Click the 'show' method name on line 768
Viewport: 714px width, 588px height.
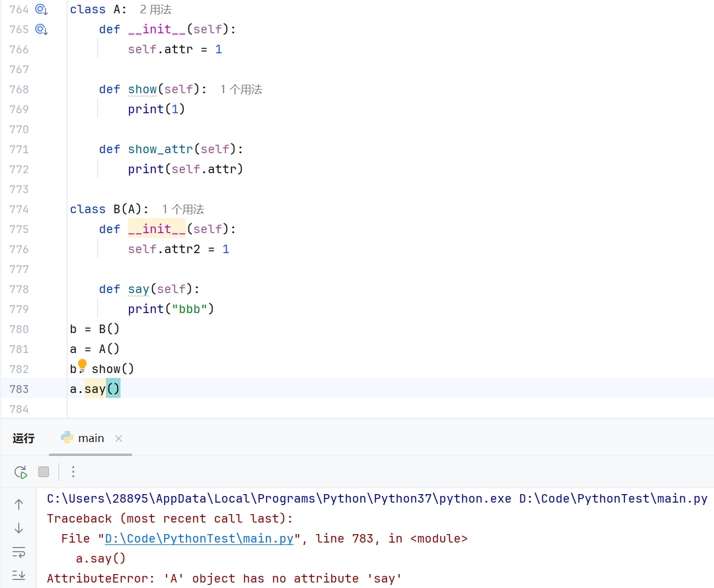click(142, 89)
